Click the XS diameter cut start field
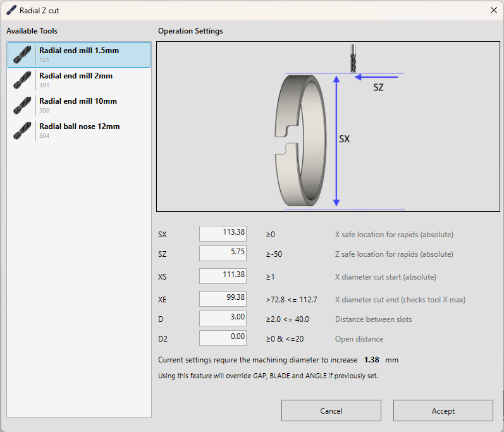 pyautogui.click(x=223, y=276)
